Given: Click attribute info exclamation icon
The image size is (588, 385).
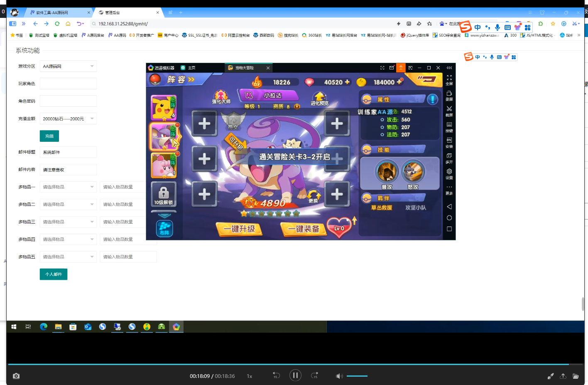Looking at the screenshot, I should click(x=432, y=99).
